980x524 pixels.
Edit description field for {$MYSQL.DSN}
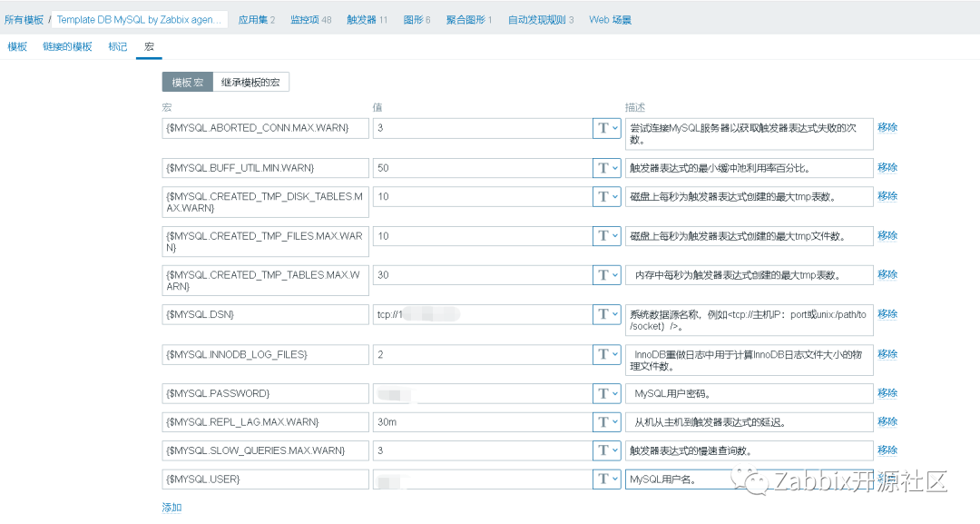pos(749,321)
